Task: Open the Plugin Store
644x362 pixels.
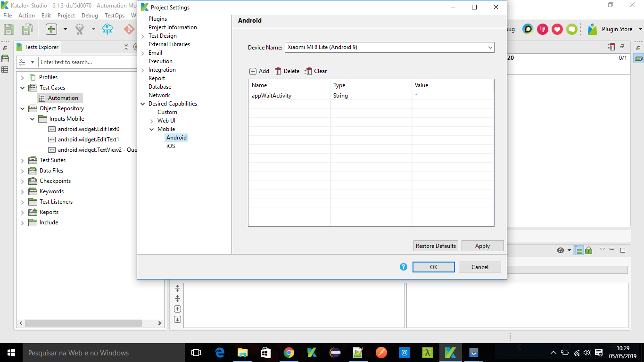Action: [x=610, y=29]
